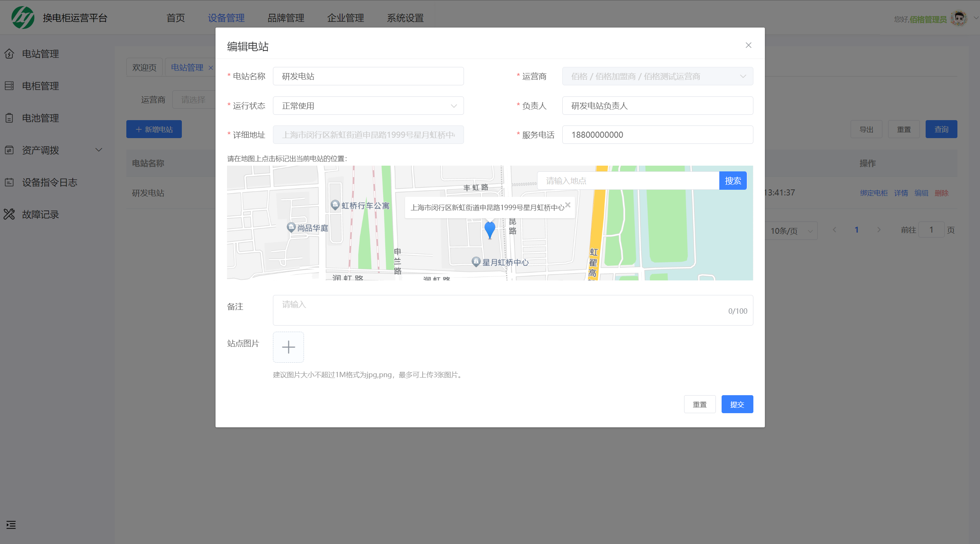Screen dimensions: 980x544
Task: Click the collapse sidebar icon at bottom left
Action: (x=11, y=525)
